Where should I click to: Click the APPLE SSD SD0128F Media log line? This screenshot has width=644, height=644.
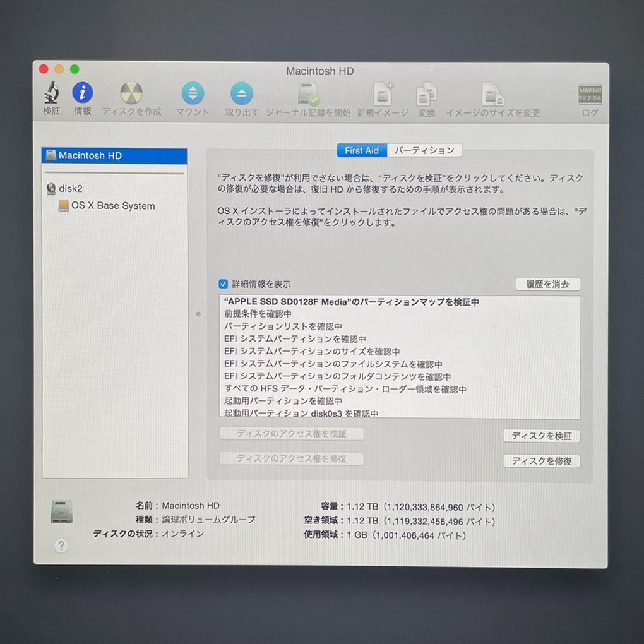pos(352,302)
